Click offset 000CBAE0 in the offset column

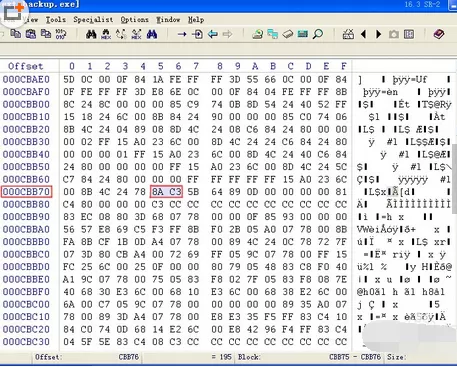[26, 79]
